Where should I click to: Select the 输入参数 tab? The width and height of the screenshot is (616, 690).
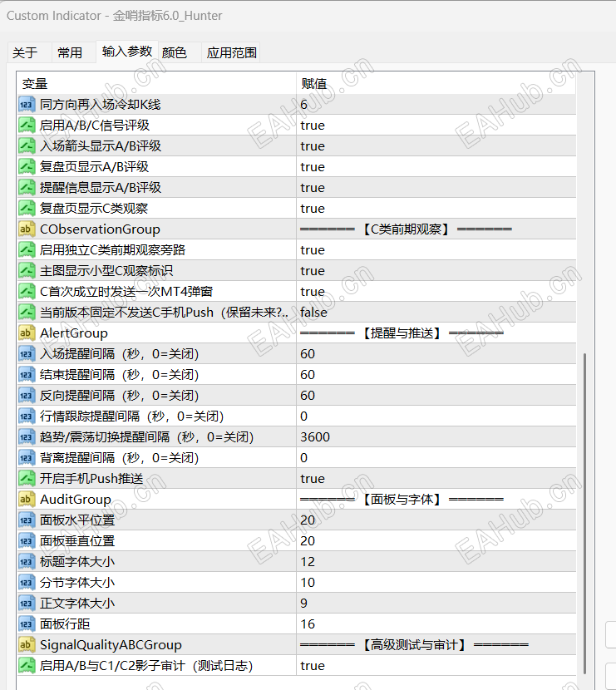[x=126, y=52]
